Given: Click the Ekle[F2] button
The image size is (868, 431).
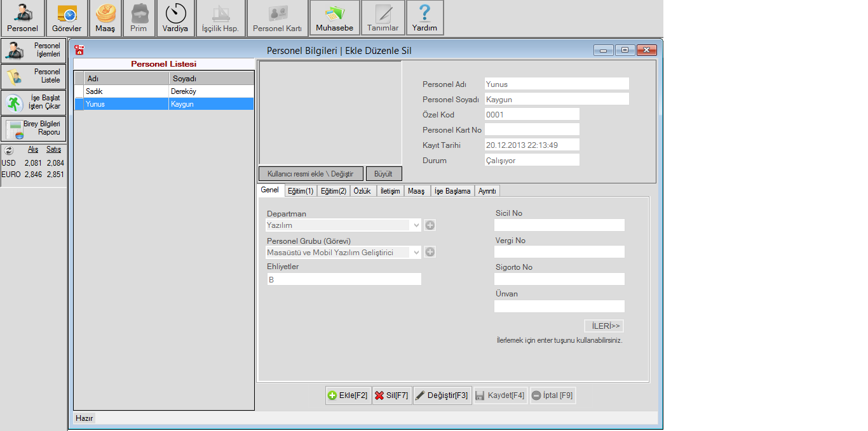Looking at the screenshot, I should click(348, 395).
